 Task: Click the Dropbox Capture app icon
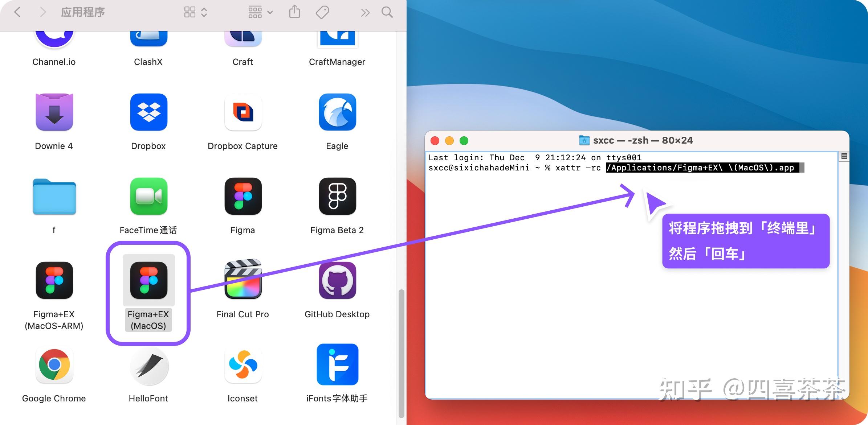click(x=243, y=112)
